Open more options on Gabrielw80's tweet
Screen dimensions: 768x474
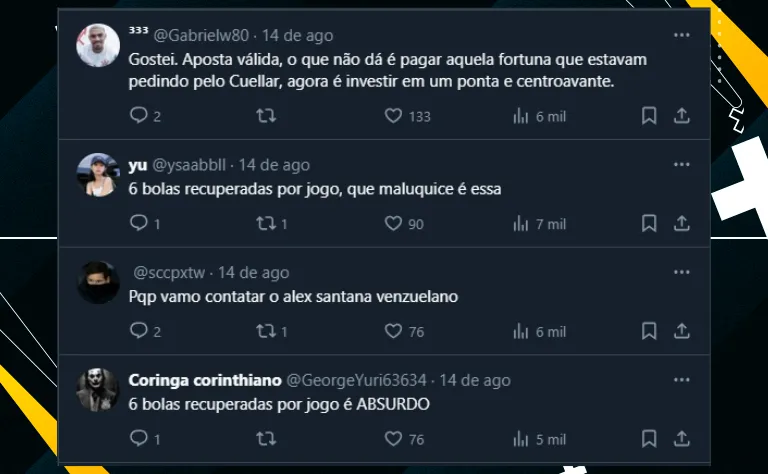click(x=682, y=35)
